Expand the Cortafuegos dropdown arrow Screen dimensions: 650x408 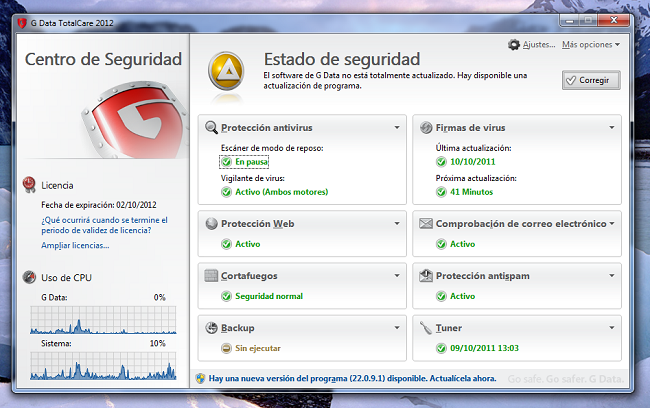pyautogui.click(x=397, y=276)
